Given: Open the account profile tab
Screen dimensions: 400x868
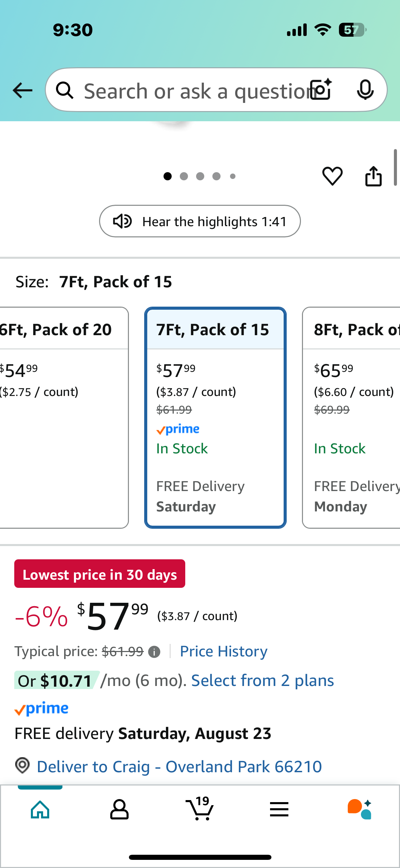Looking at the screenshot, I should (119, 809).
